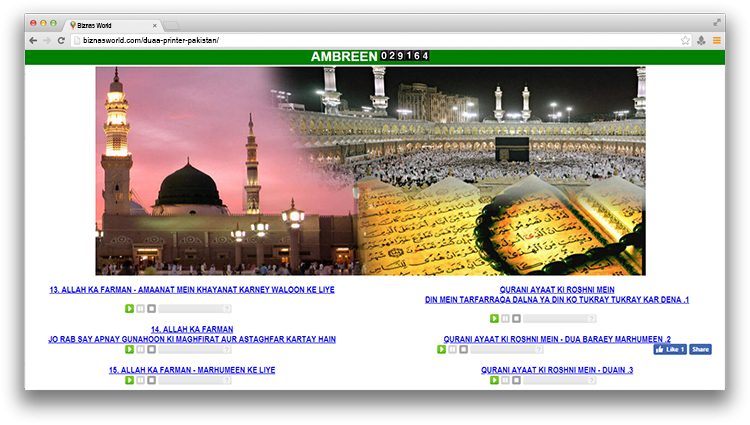Reload the Biznes World page
The width and height of the screenshot is (750, 425).
61,40
